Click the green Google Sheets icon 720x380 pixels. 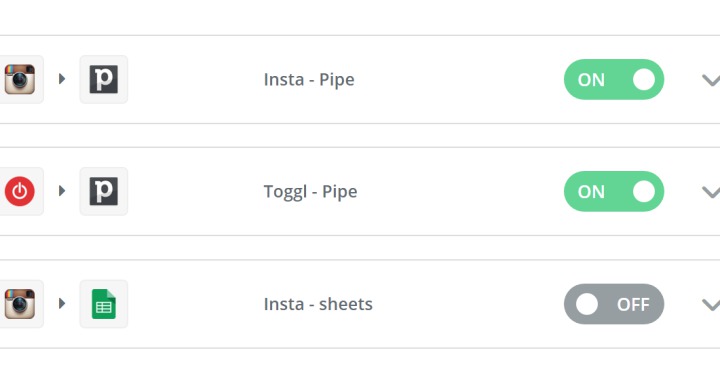[104, 304]
